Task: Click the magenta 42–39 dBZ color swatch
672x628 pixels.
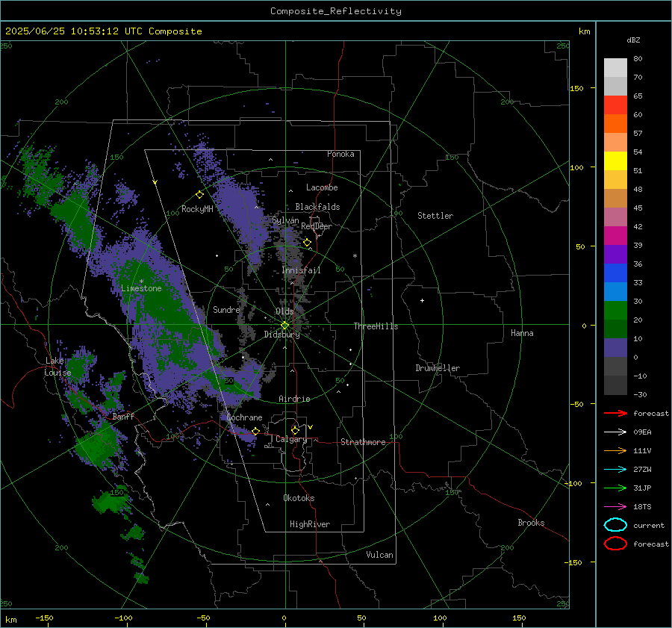Action: [x=615, y=235]
